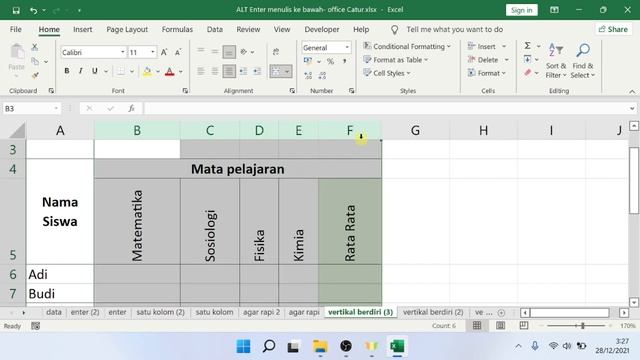Open the Calibri font name dropdown
The width and height of the screenshot is (640, 360).
click(122, 52)
